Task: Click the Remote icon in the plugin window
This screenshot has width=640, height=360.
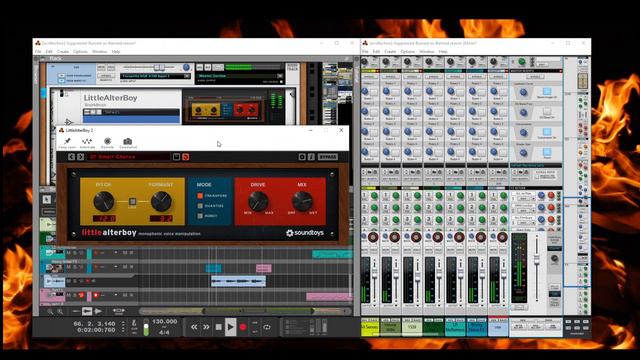Action: (x=107, y=141)
